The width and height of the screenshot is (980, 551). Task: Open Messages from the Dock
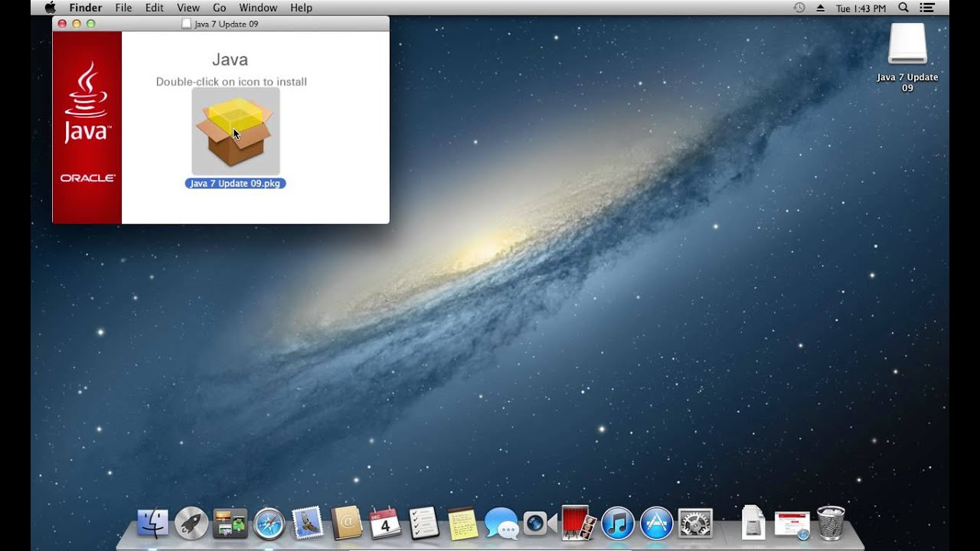click(501, 523)
